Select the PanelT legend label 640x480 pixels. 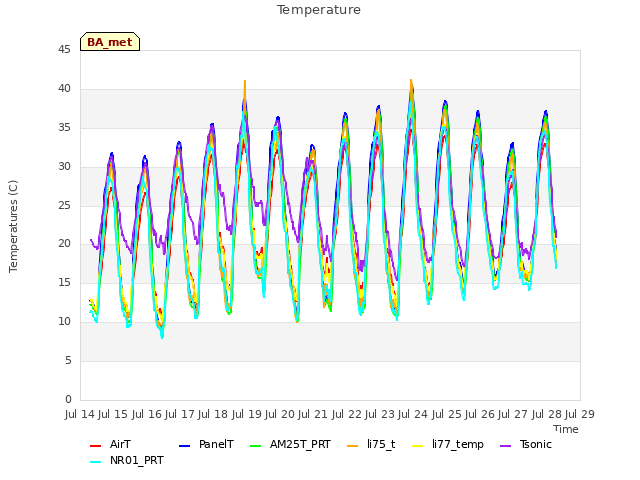tap(216, 444)
